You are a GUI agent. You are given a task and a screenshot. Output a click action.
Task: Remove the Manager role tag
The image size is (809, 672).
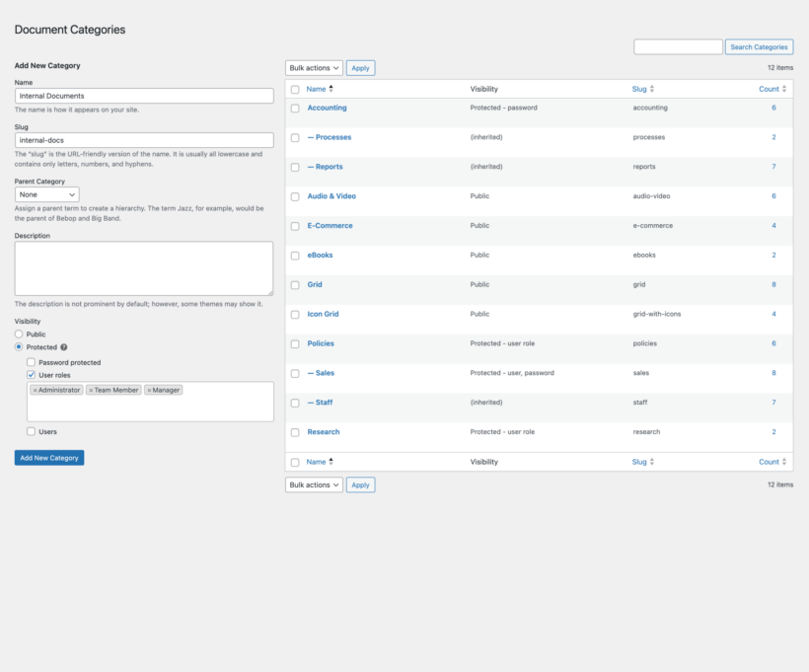click(x=149, y=390)
